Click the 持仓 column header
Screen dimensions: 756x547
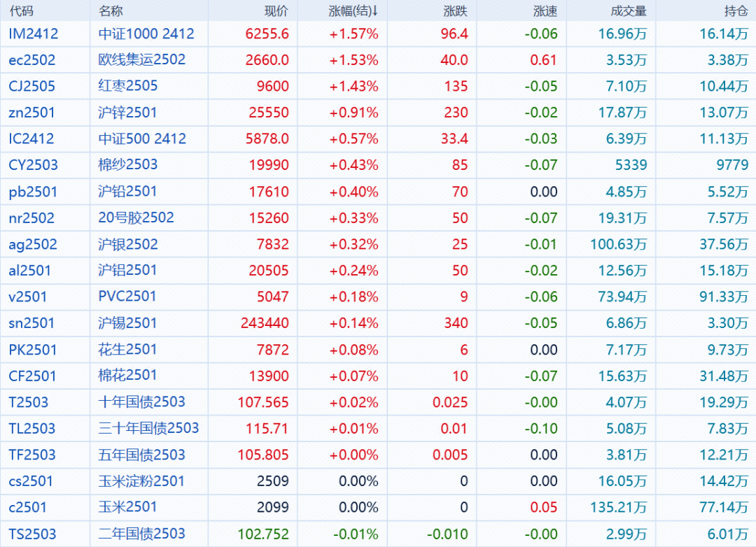tap(736, 10)
